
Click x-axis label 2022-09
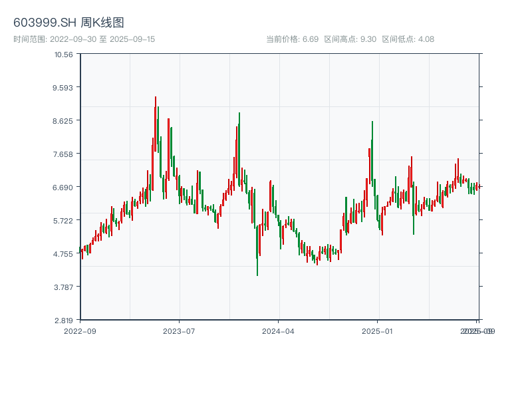click(80, 331)
